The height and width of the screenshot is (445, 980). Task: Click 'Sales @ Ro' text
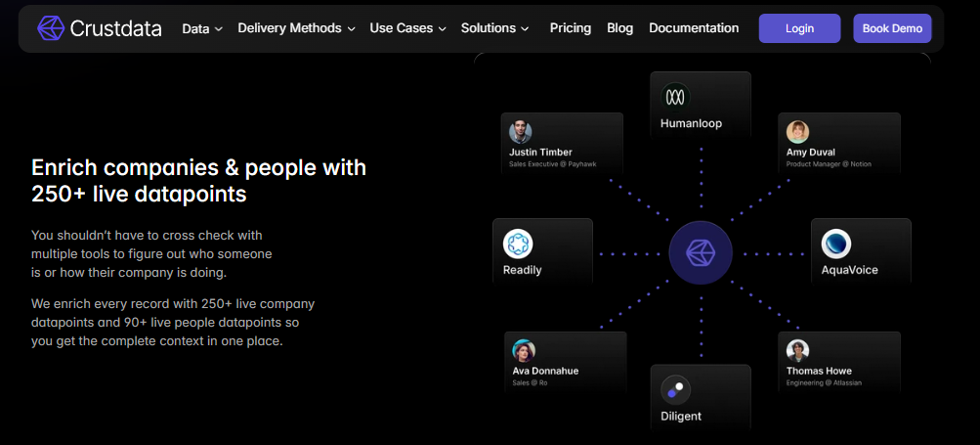coord(530,382)
